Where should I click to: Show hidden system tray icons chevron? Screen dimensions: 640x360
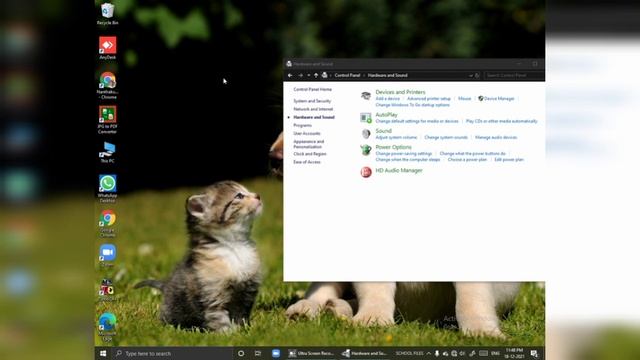pyautogui.click(x=429, y=353)
